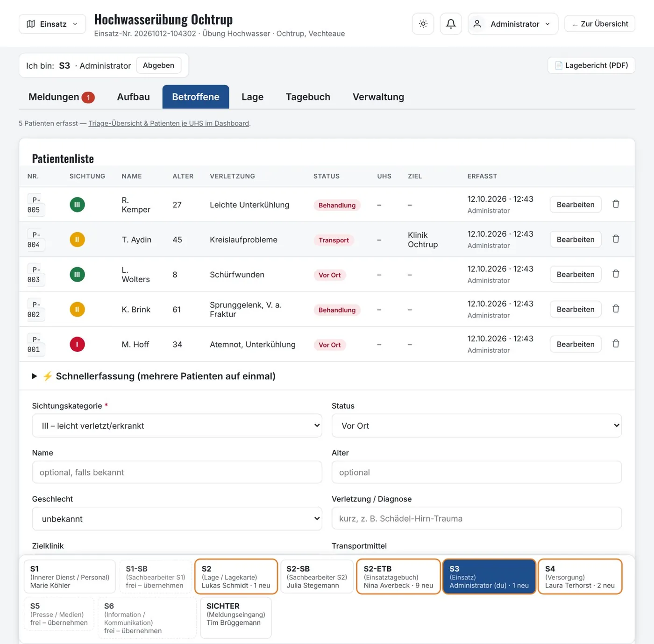Click the Abgeben button
654x644 pixels.
click(158, 65)
